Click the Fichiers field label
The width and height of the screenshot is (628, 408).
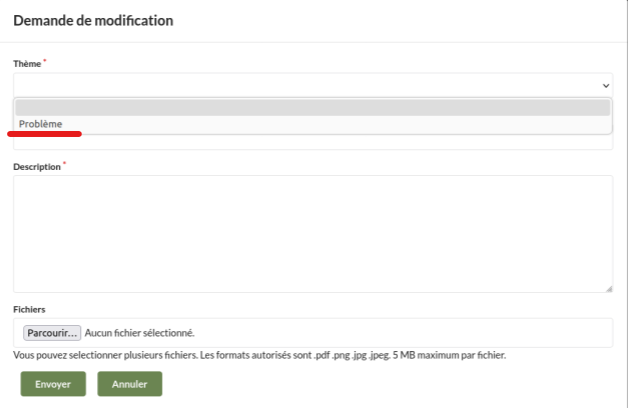point(30,310)
